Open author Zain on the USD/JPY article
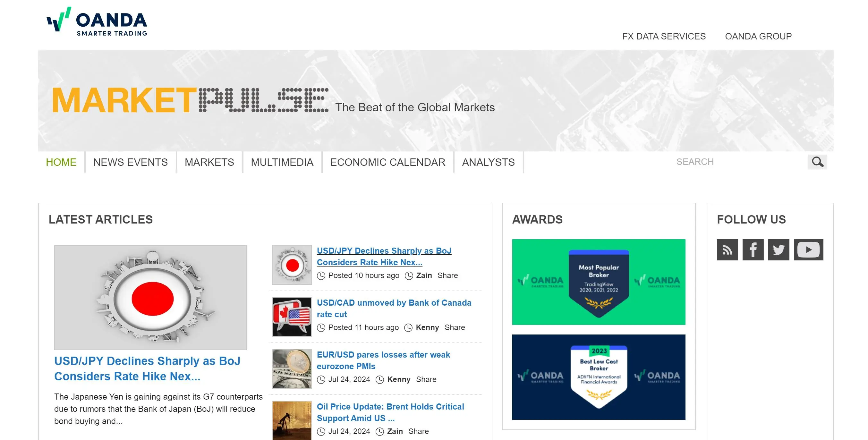This screenshot has width=868, height=440. (424, 275)
